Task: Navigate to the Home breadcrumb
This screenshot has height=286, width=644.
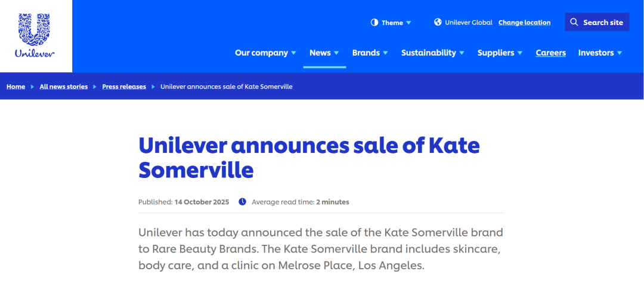Action: 16,87
